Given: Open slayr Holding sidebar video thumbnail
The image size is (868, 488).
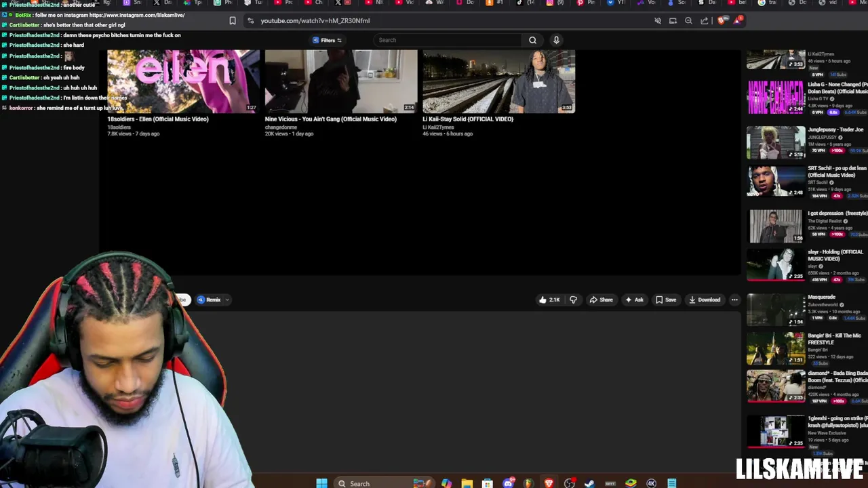Looking at the screenshot, I should (776, 264).
